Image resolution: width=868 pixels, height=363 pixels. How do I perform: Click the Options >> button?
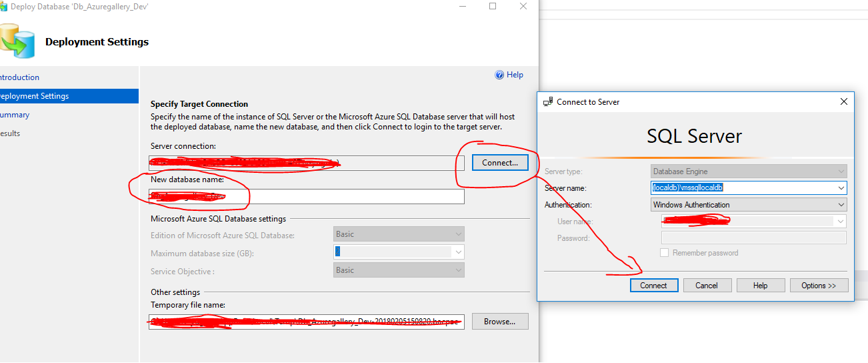tap(819, 286)
